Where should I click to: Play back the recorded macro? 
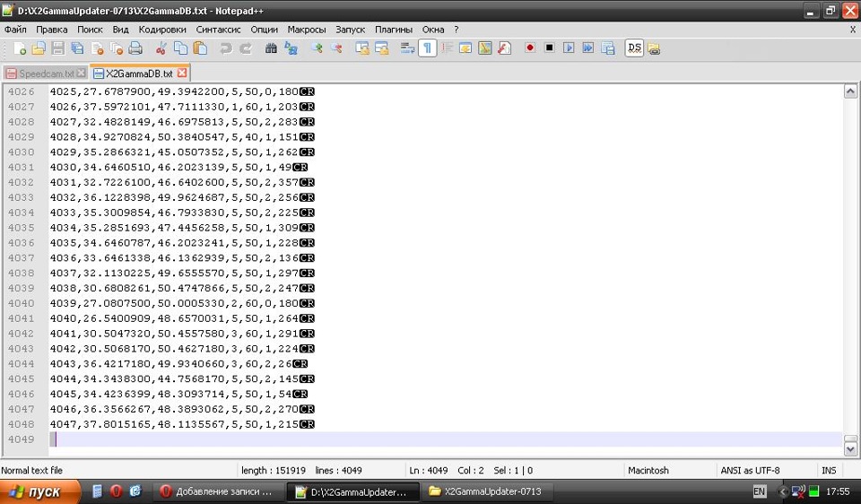click(569, 48)
